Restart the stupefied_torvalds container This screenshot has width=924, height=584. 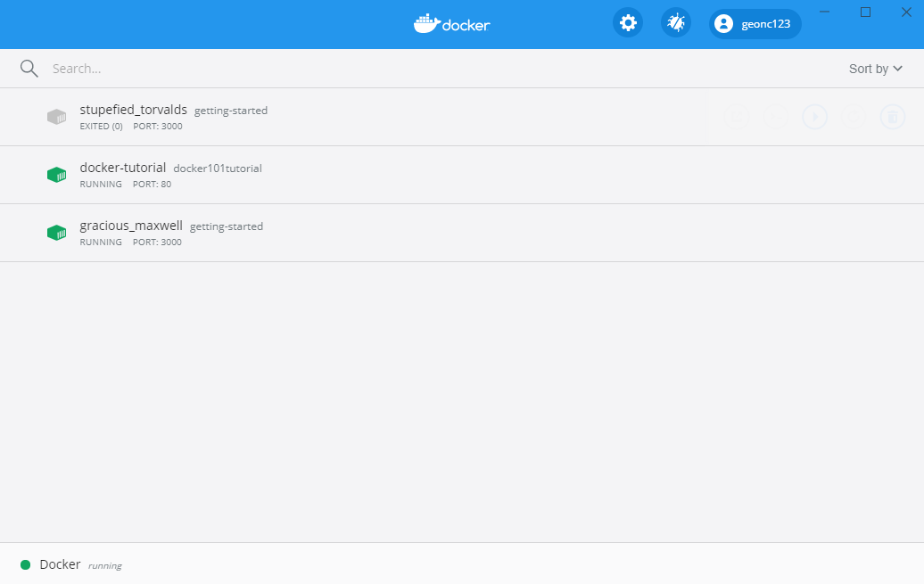click(x=854, y=117)
